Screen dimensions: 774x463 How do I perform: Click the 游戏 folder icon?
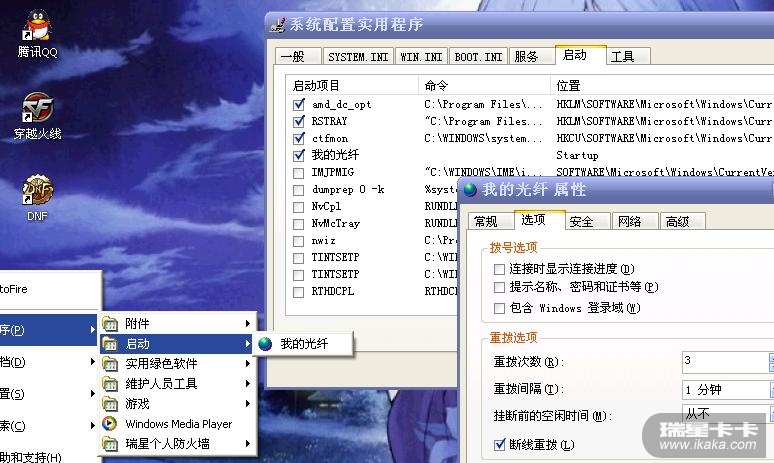click(x=110, y=404)
